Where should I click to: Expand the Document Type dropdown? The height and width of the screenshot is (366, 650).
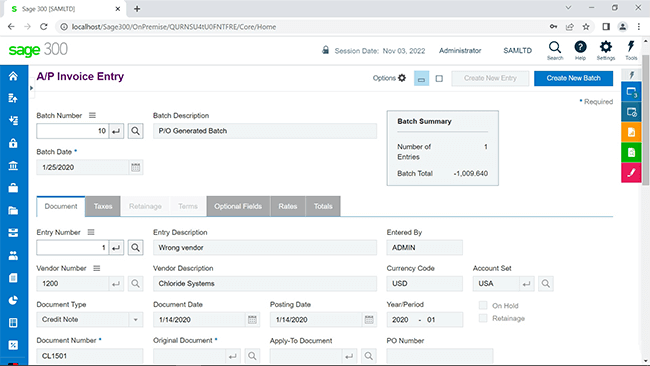[136, 320]
